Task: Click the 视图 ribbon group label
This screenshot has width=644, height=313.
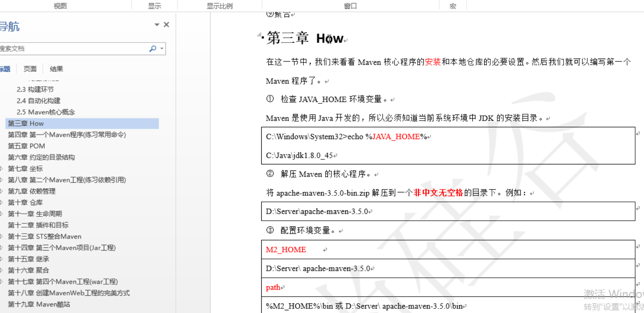Action: tap(60, 6)
